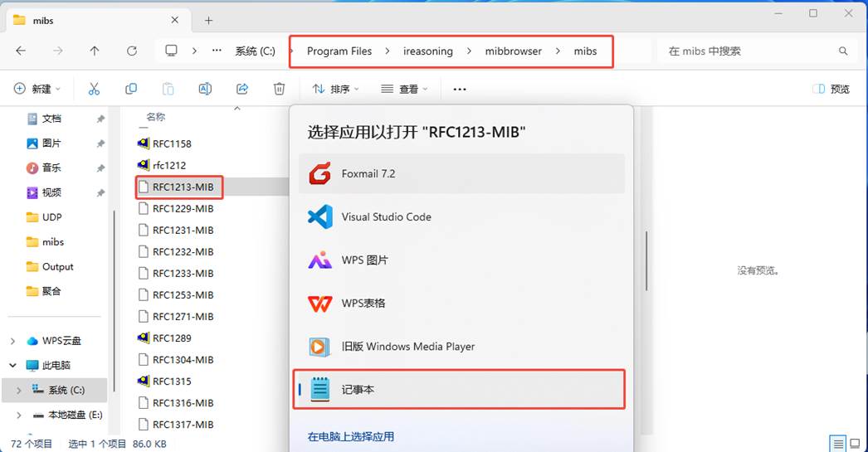Open 图片 in quick access

pos(51,143)
